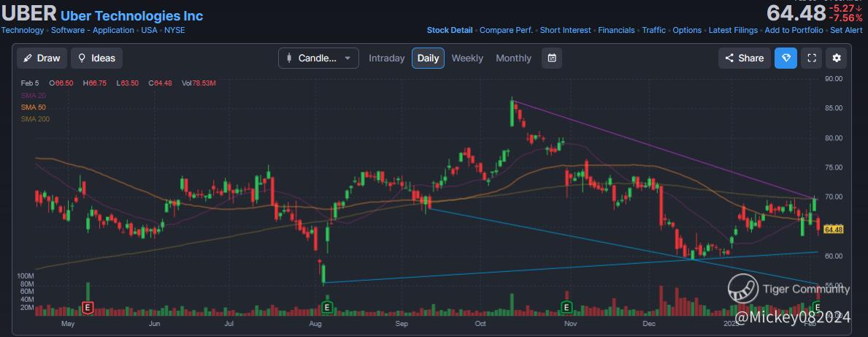Viewport: 868px width, 337px height.
Task: Click the SMA 20 indicator label
Action: [x=33, y=95]
